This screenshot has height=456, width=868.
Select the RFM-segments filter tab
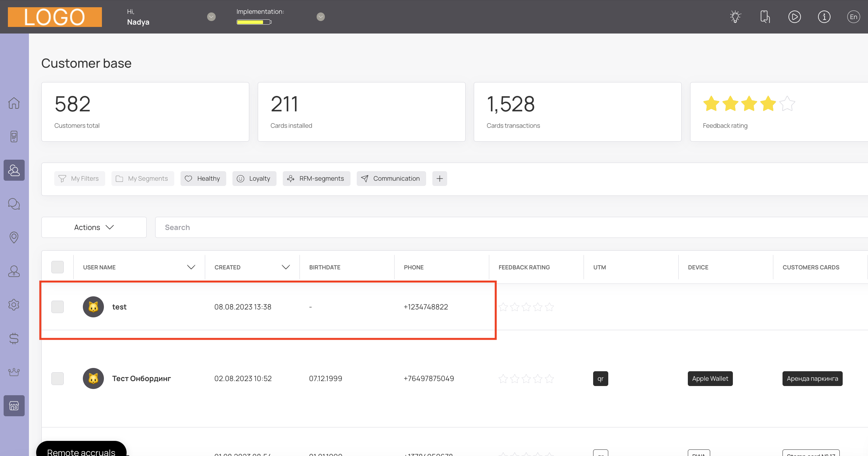pyautogui.click(x=316, y=178)
